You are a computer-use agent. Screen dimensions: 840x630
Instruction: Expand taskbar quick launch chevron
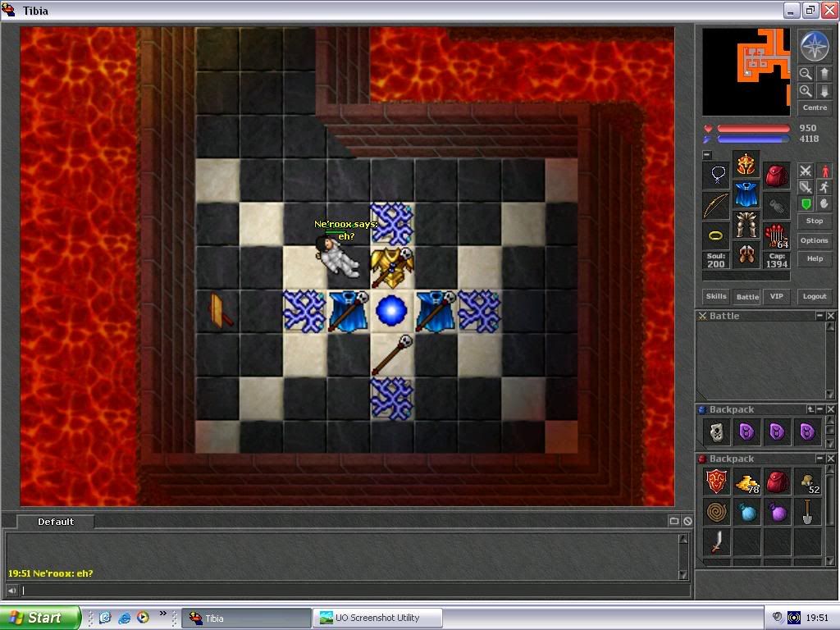(163, 614)
